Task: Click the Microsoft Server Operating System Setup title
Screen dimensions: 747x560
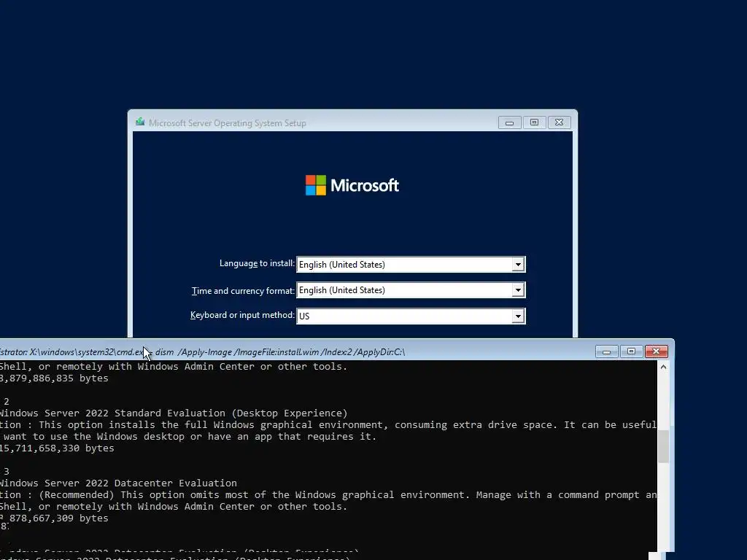Action: click(228, 122)
